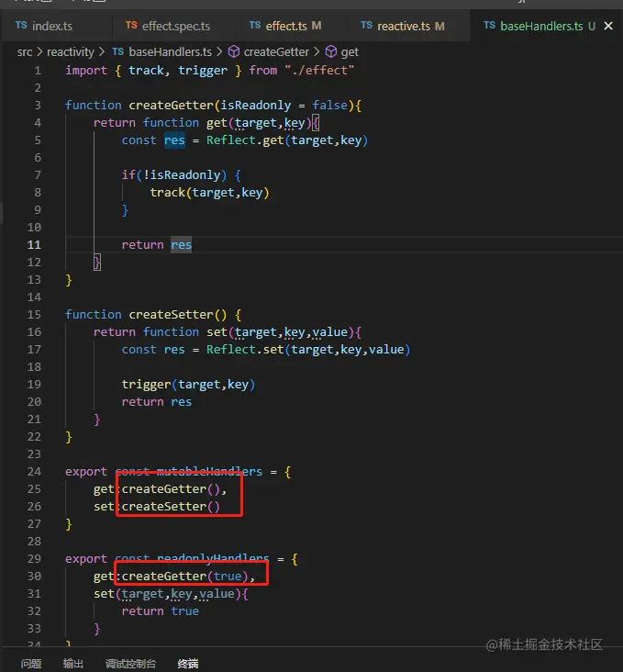Click 'false' default value on line 3
This screenshot has width=623, height=672.
click(329, 105)
